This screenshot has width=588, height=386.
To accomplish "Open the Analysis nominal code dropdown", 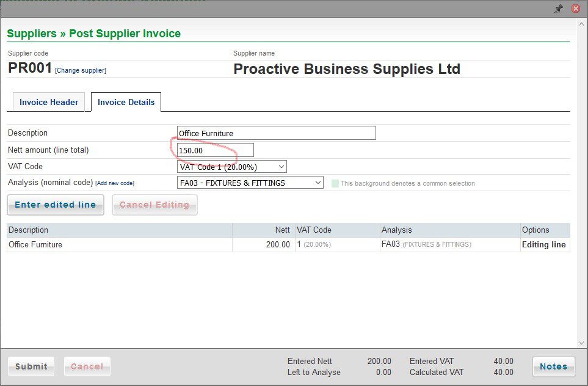I will (250, 183).
